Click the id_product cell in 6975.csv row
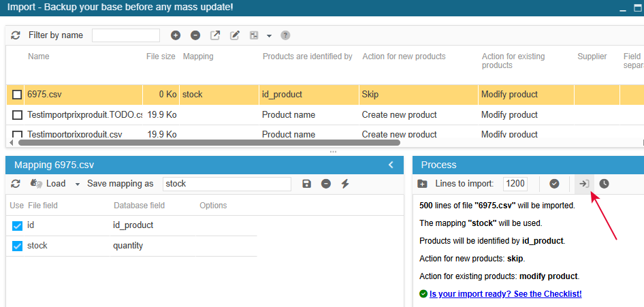This screenshot has height=307, width=644. click(309, 95)
